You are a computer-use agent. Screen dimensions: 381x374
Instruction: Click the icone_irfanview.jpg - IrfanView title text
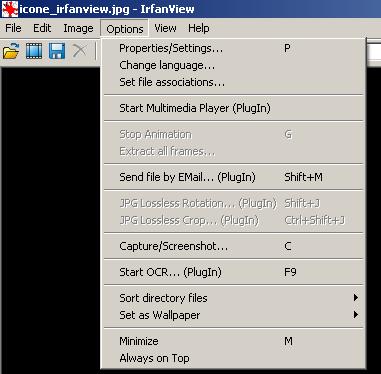point(107,9)
